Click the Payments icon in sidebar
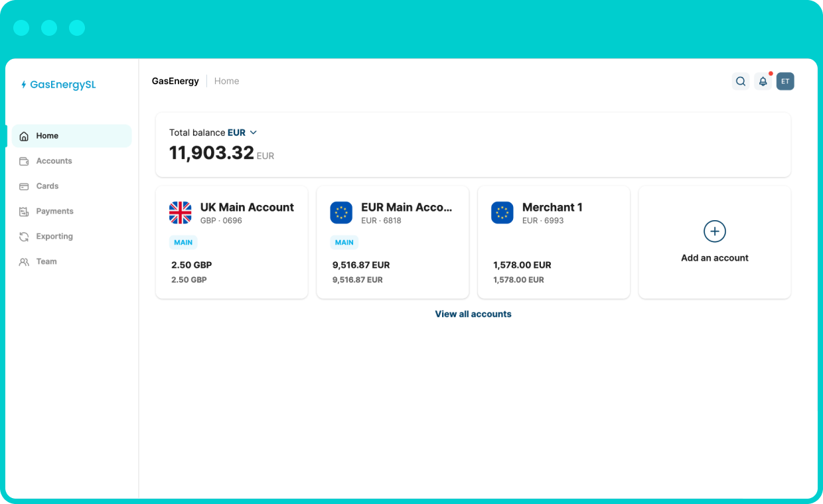 pyautogui.click(x=25, y=211)
